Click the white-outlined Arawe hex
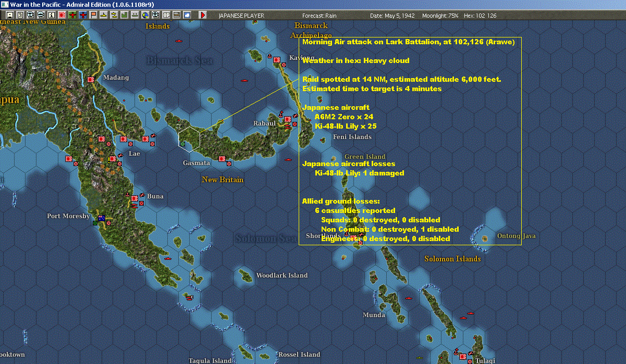626x364 pixels. click(190, 139)
